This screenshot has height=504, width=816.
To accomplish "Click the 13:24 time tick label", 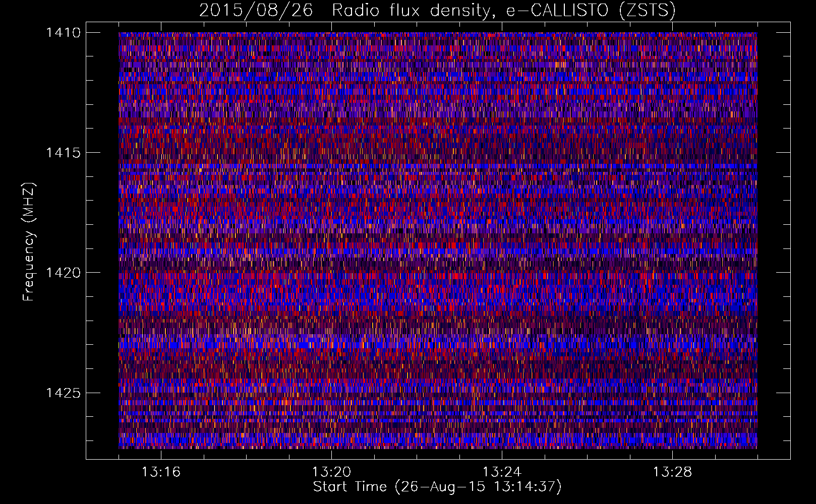I will [502, 472].
